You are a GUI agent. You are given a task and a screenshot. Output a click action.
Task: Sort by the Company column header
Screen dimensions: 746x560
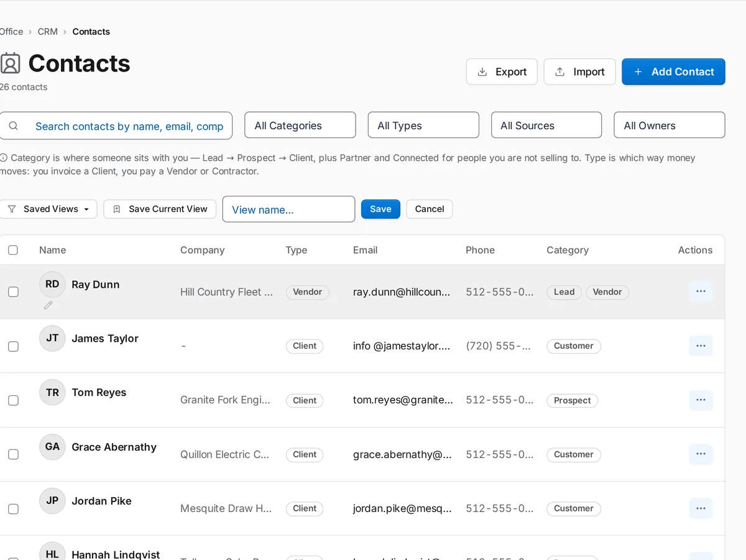(x=202, y=250)
